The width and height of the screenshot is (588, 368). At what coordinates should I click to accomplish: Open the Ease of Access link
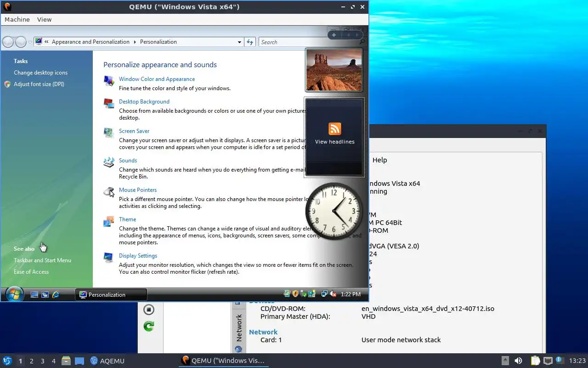point(31,272)
